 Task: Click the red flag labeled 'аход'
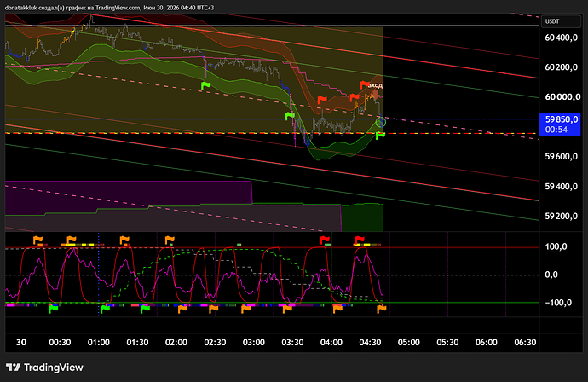click(365, 84)
